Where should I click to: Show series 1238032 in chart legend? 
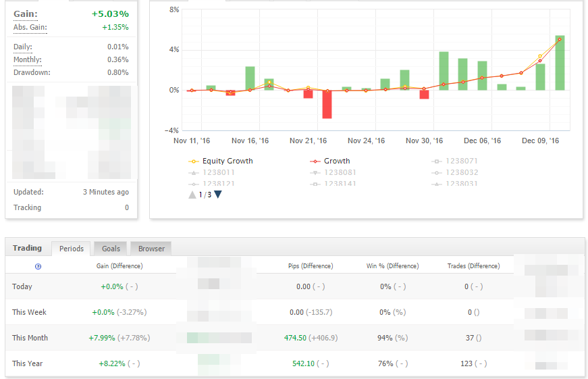[x=455, y=173]
